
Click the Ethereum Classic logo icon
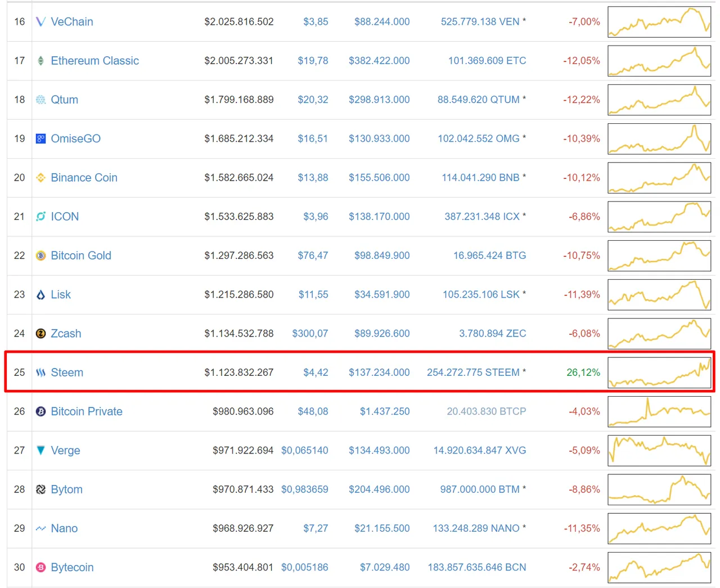(40, 61)
